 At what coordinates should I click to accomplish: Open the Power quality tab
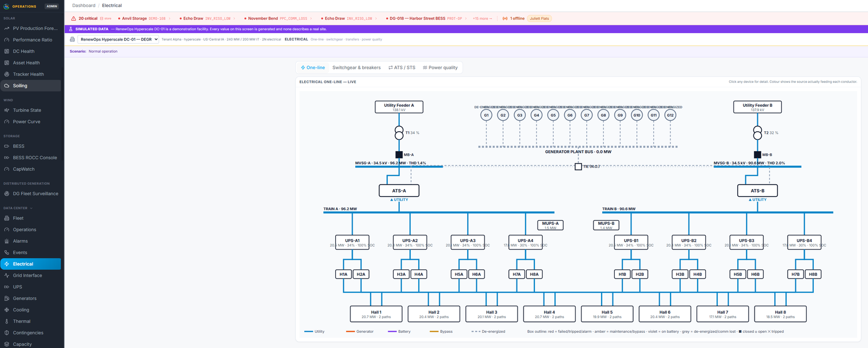[x=441, y=68]
